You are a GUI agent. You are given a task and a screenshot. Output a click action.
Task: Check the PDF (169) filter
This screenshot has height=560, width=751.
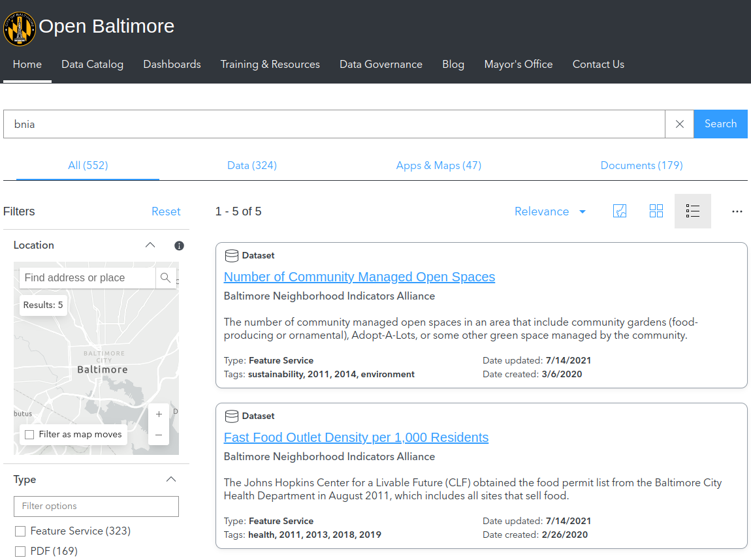(x=20, y=552)
